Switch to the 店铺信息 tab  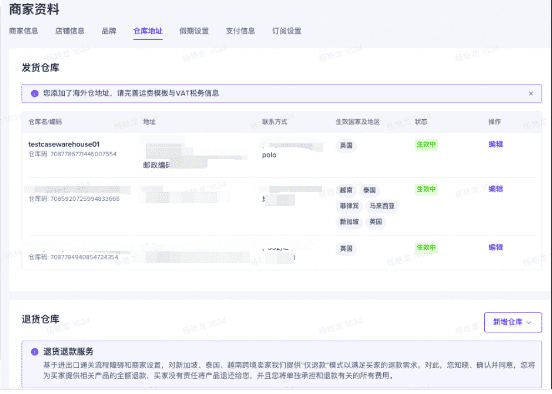coord(70,31)
